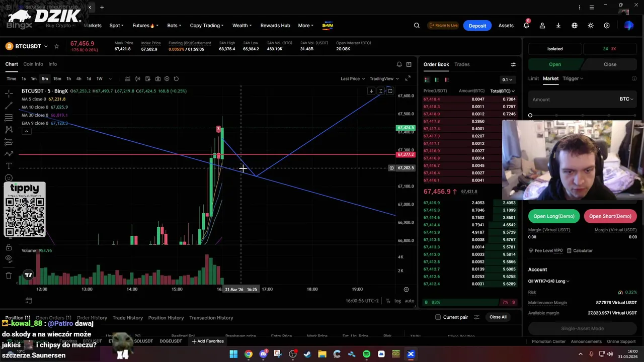644x362 pixels.
Task: Open Last Price dropdown
Action: 352,78
